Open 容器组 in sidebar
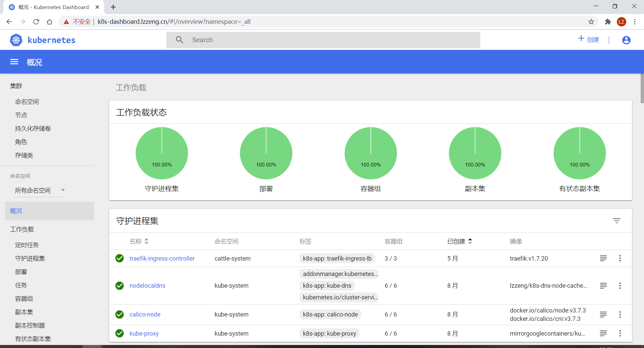Screen dimensions: 644x348 24,298
